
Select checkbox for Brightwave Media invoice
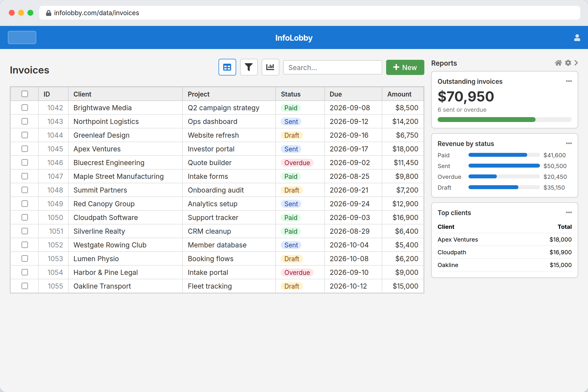click(25, 108)
